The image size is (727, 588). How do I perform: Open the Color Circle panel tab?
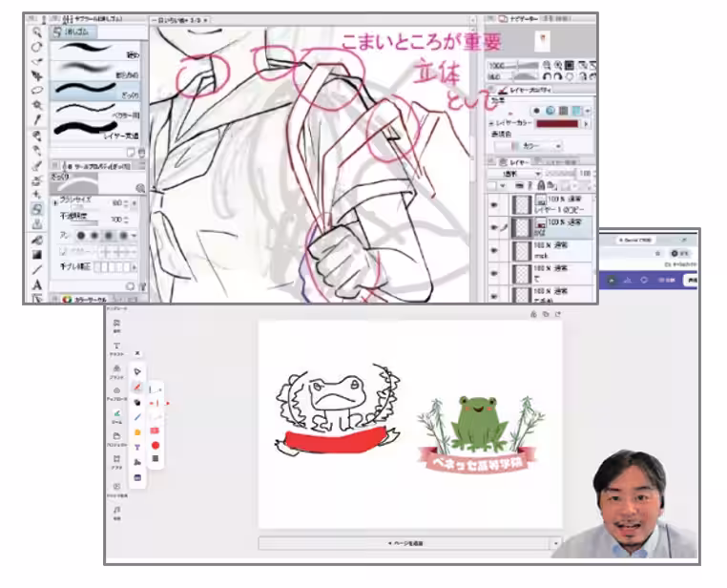click(x=86, y=300)
